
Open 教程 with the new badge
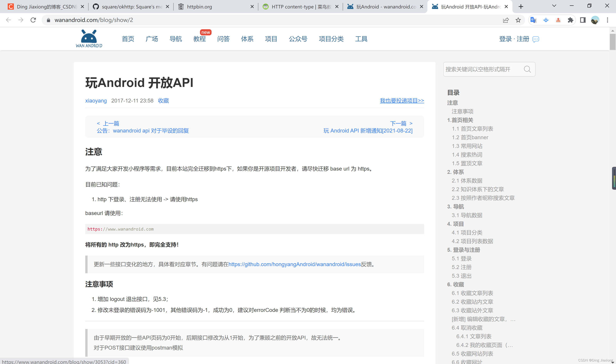(200, 39)
